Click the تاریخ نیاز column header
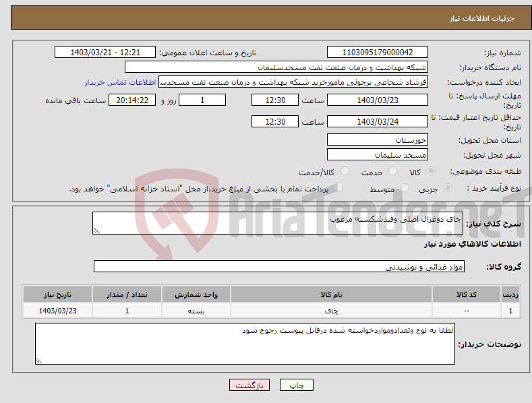Image resolution: width=532 pixels, height=403 pixels. click(x=57, y=294)
